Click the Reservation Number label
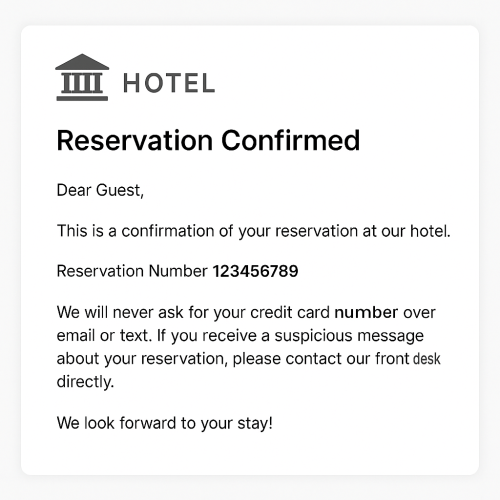Screen dimensions: 500x500 click(x=132, y=271)
